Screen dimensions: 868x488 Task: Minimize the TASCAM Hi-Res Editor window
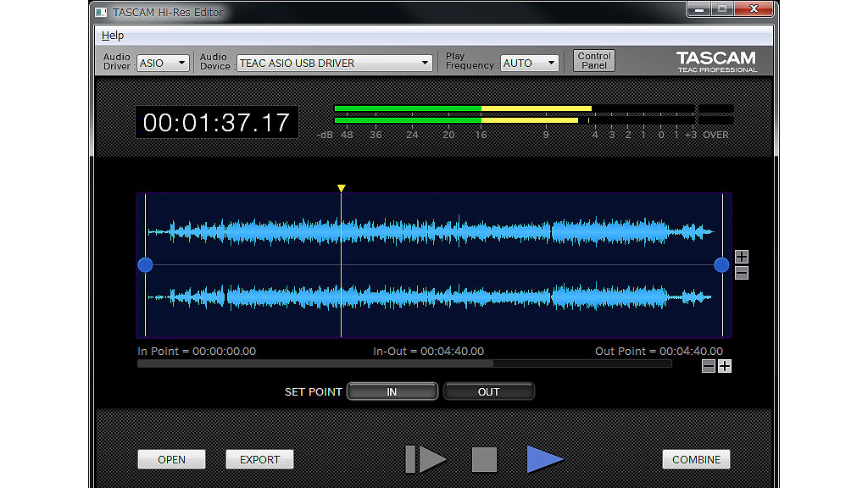[x=699, y=8]
